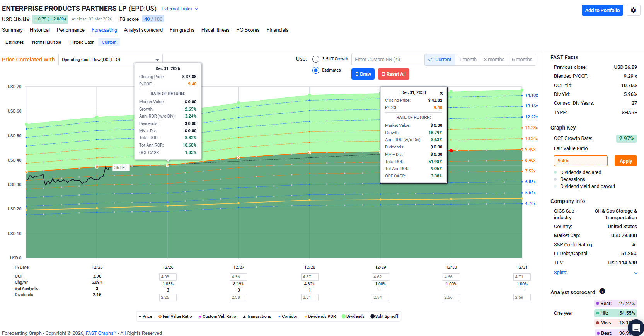Open the Fun graphs tab
Screen dimensions: 644x336
click(182, 30)
